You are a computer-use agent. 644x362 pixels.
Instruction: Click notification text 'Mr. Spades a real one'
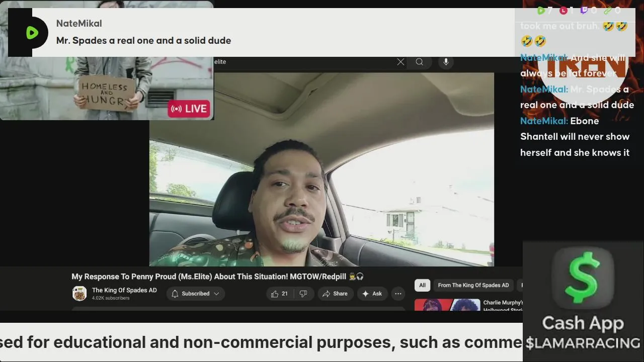[143, 40]
